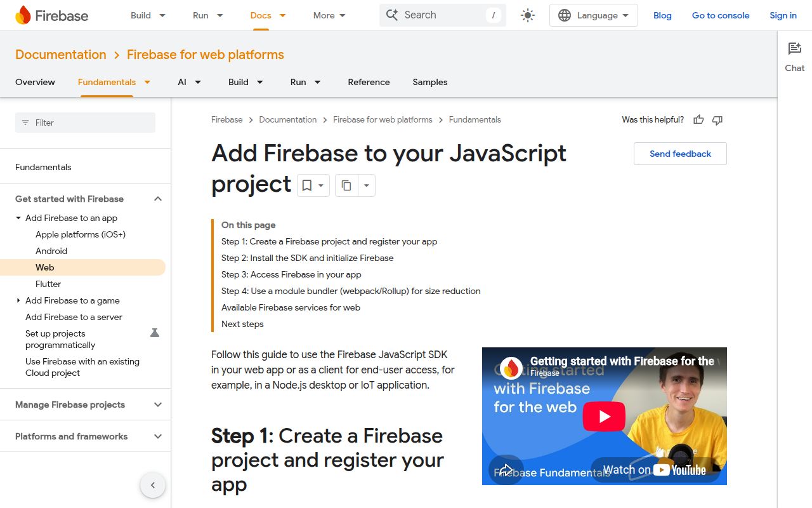The image size is (812, 508).
Task: Open the Firebase logo home link
Action: [x=51, y=15]
